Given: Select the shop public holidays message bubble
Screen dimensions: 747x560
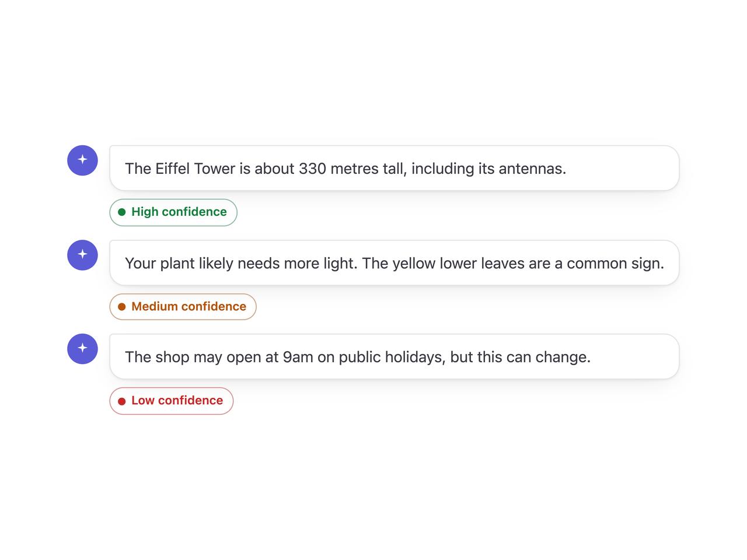Looking at the screenshot, I should click(395, 356).
